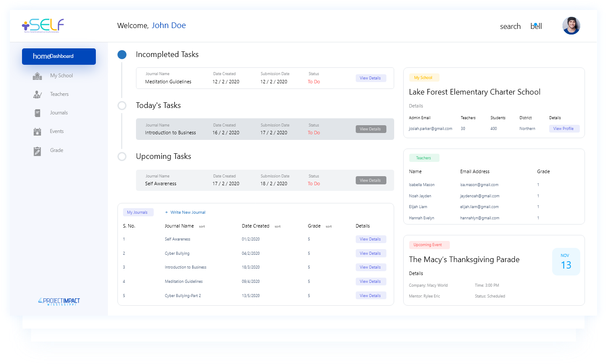Select the Today's Tasks timeline circle
Image resolution: width=607 pixels, height=364 pixels.
(122, 105)
